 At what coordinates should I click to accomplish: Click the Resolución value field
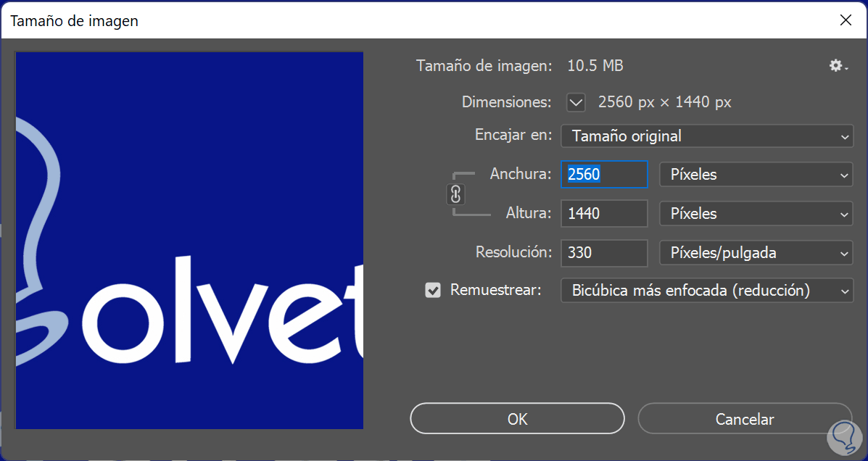(x=604, y=253)
